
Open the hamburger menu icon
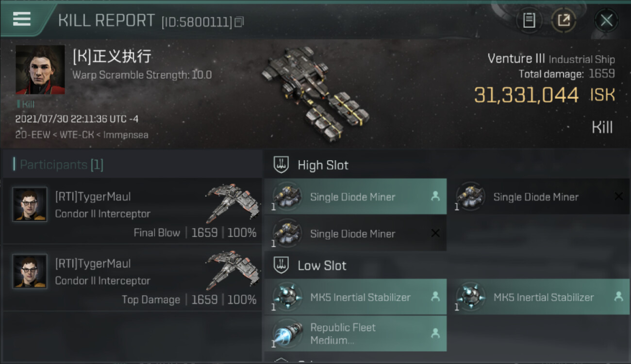point(21,19)
